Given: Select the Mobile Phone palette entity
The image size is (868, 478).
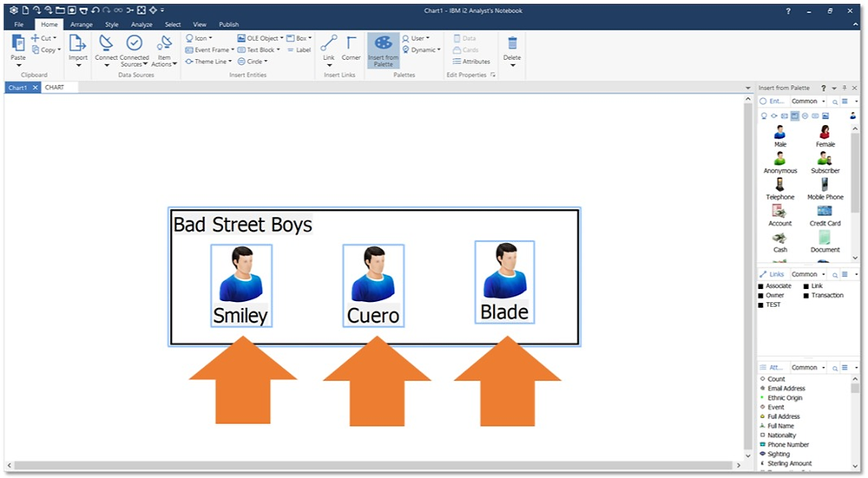Looking at the screenshot, I should click(825, 188).
